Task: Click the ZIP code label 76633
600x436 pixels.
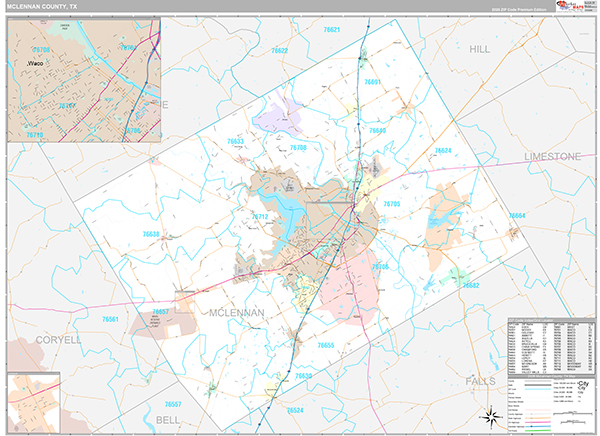Action: click(x=235, y=141)
